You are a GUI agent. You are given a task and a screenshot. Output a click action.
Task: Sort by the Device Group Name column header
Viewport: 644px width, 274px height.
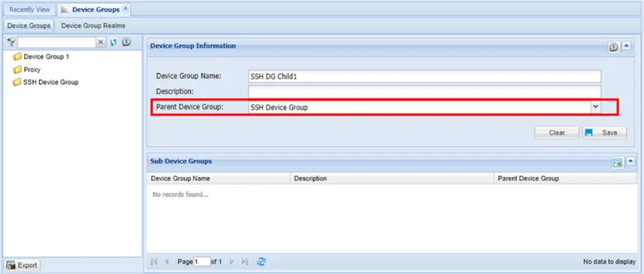click(x=218, y=178)
